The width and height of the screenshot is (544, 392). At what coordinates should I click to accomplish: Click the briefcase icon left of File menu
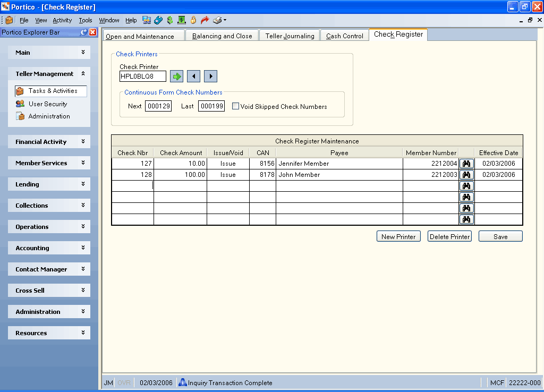coord(10,20)
